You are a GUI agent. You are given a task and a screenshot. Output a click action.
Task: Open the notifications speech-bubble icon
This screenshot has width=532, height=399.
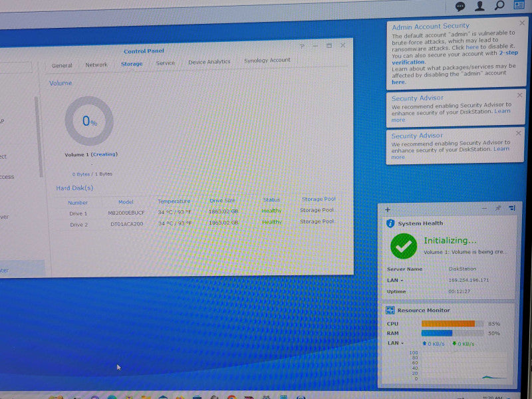(460, 7)
